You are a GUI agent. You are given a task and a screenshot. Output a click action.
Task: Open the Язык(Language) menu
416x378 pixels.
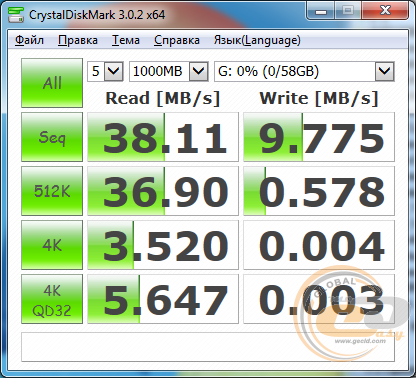[257, 40]
